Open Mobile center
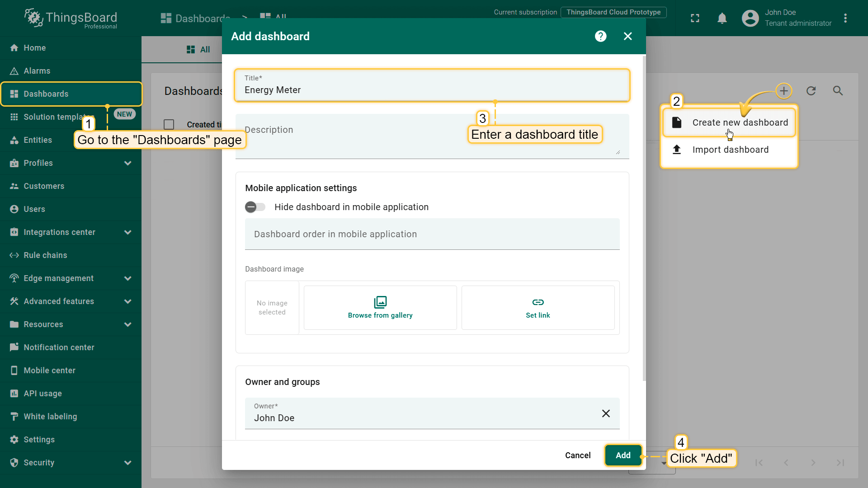This screenshot has height=488, width=868. point(71,371)
